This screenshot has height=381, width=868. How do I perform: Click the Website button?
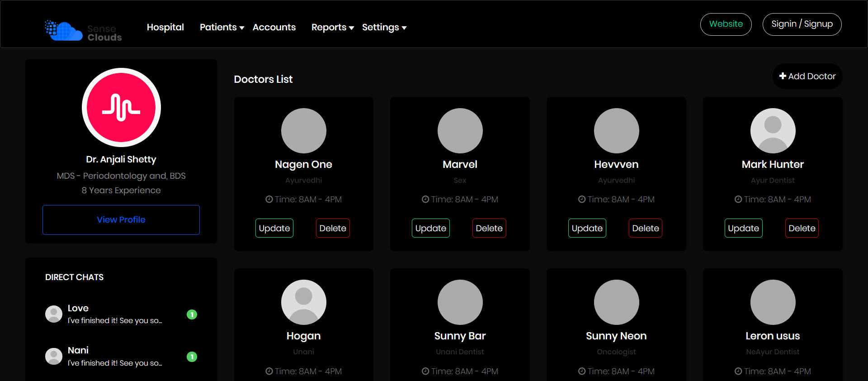[x=726, y=24]
